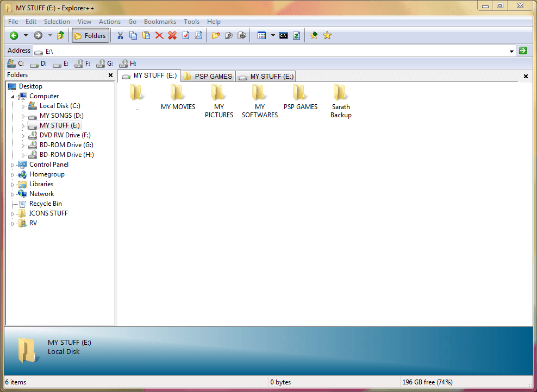Expand the Libraries tree node
The width and height of the screenshot is (537, 392).
[13, 185]
